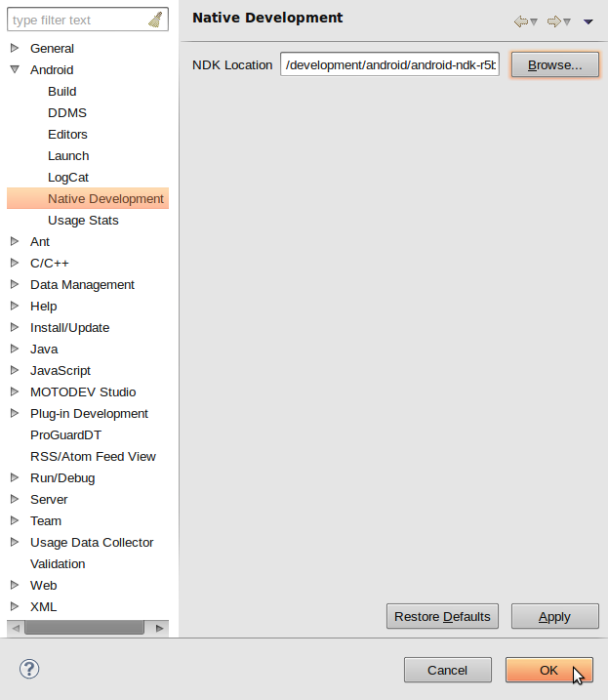Screen dimensions: 608x700
Task: Expand the JavaScript preferences node
Action: (x=15, y=370)
